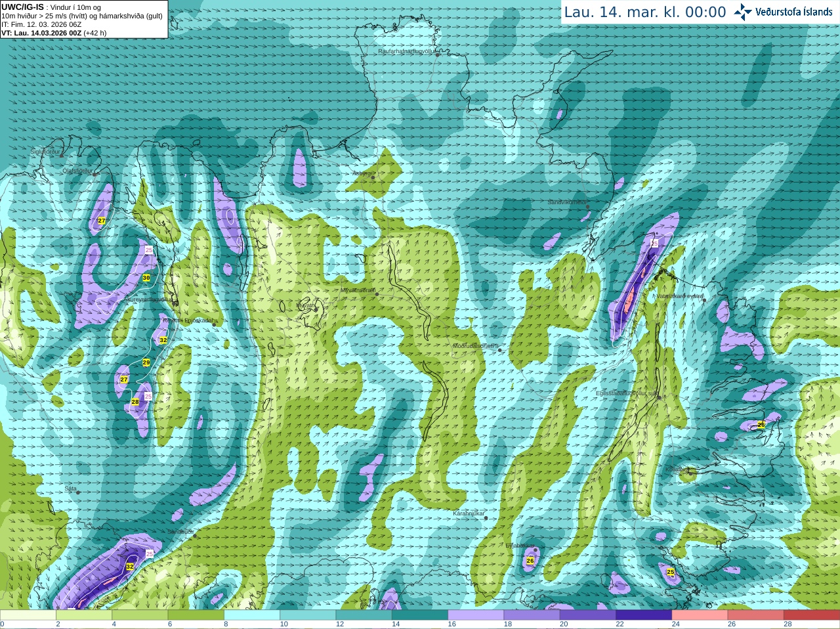This screenshot has width=840, height=629.
Task: Click the Mývatnsöræfi station label
Action: pyautogui.click(x=358, y=290)
